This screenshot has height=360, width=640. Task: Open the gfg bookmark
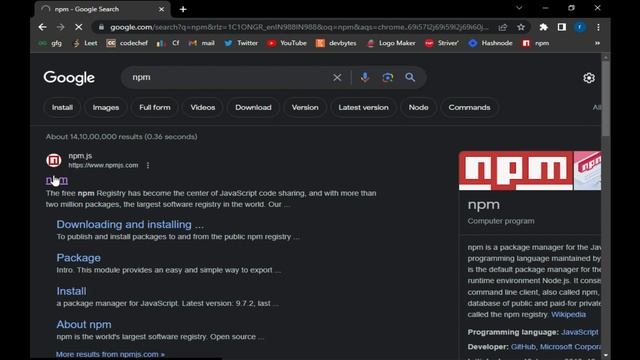(x=50, y=43)
